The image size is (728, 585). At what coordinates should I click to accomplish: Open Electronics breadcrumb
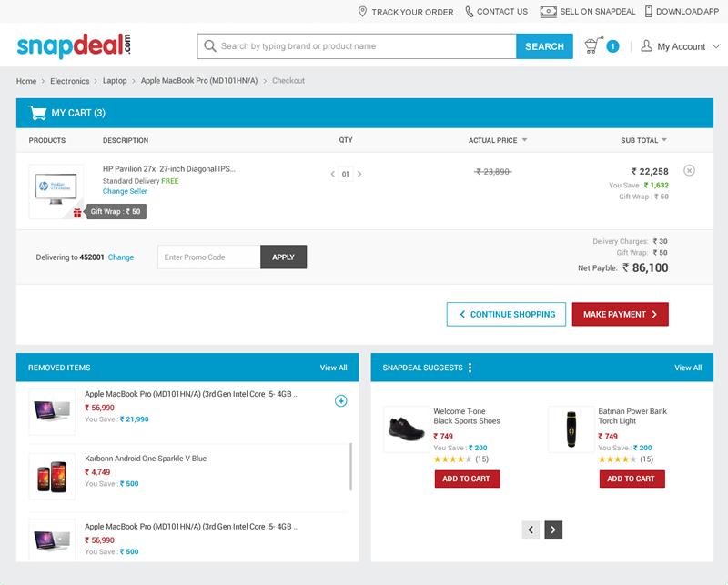pyautogui.click(x=70, y=81)
